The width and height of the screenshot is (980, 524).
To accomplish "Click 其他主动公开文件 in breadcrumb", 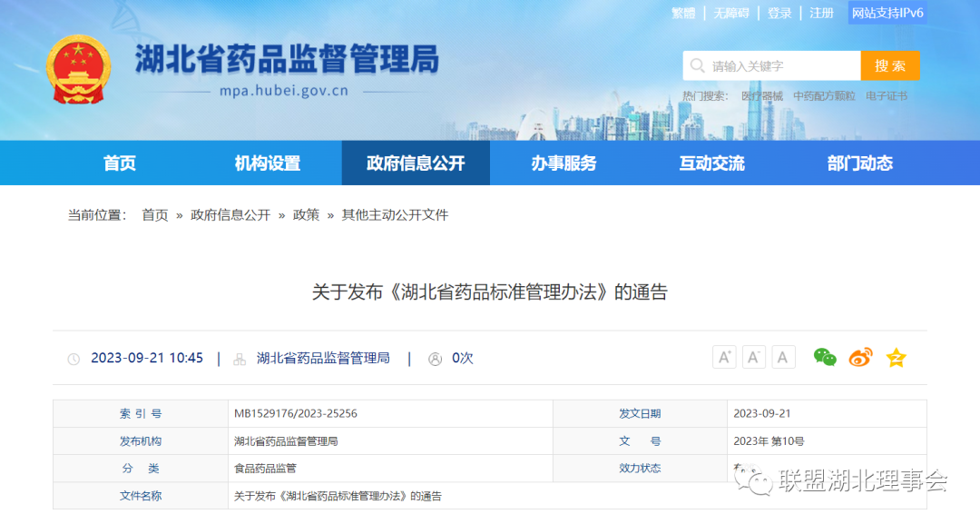I will [x=395, y=215].
